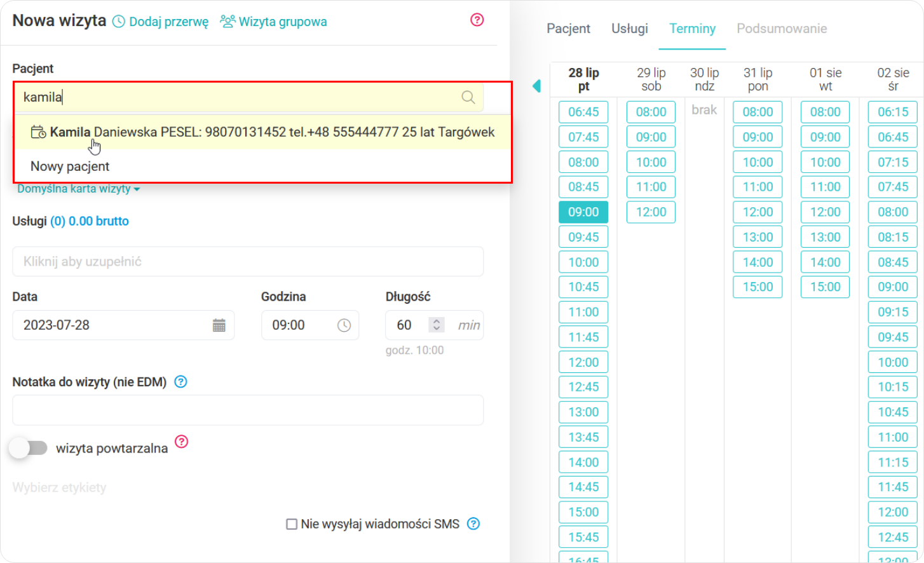This screenshot has height=563, width=924.
Task: Select 30 lip ndz column header
Action: pos(704,79)
